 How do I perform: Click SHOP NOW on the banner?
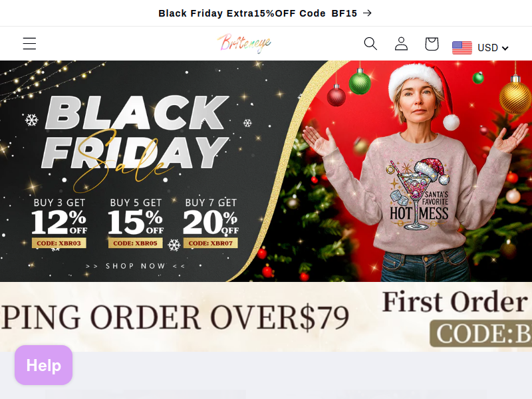click(x=136, y=266)
